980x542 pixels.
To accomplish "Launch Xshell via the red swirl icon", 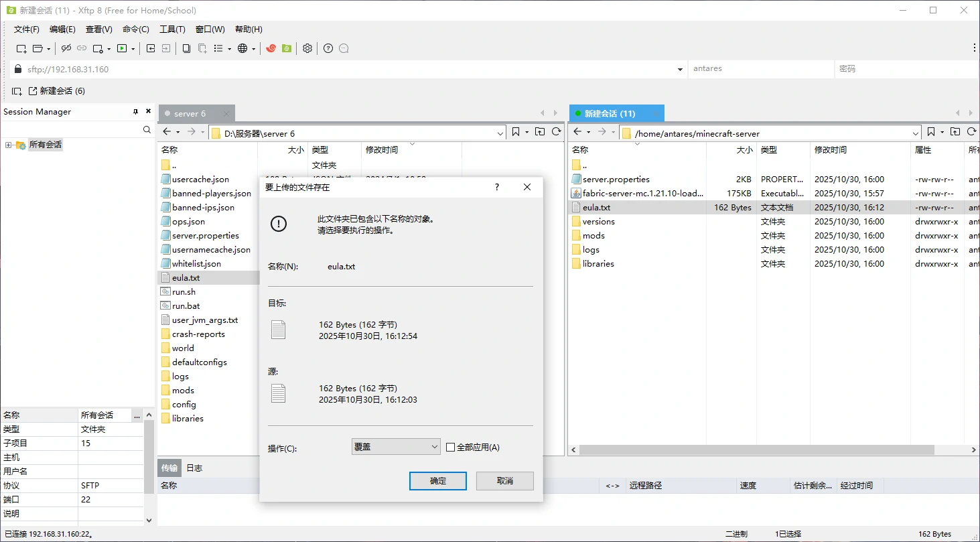I will tap(271, 48).
